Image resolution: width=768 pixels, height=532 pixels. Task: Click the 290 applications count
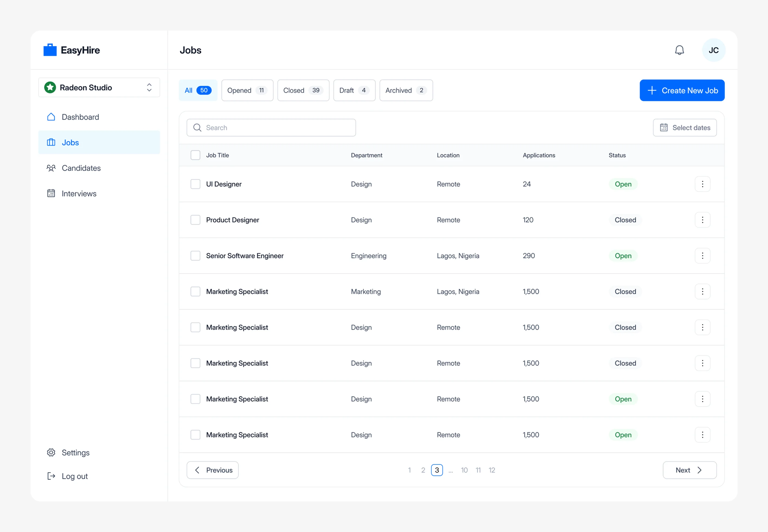[529, 256]
